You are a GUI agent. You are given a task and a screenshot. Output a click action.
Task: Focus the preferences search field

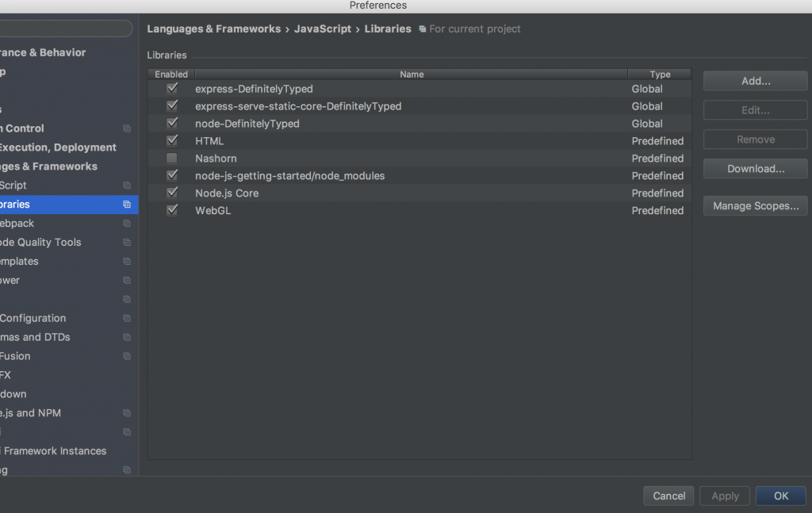pos(63,29)
